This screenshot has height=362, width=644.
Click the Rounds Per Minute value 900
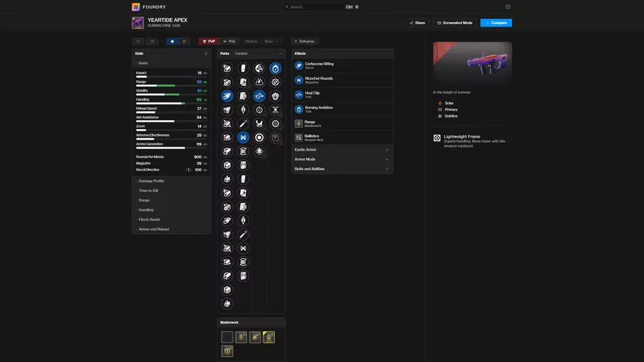(x=197, y=157)
